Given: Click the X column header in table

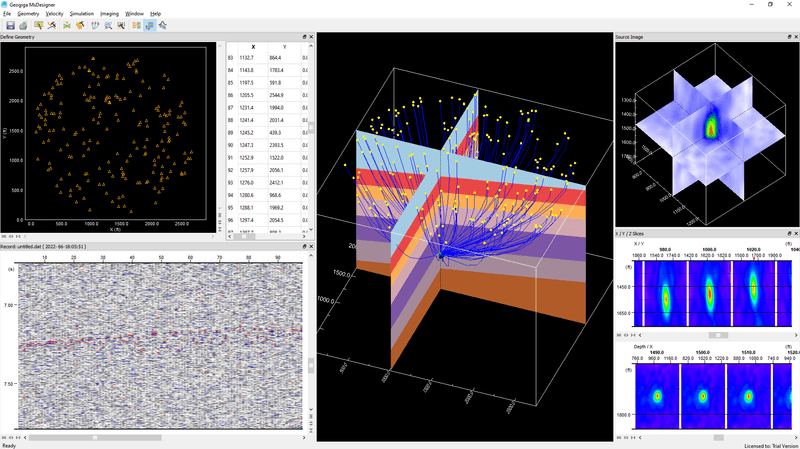Looking at the screenshot, I should 253,47.
